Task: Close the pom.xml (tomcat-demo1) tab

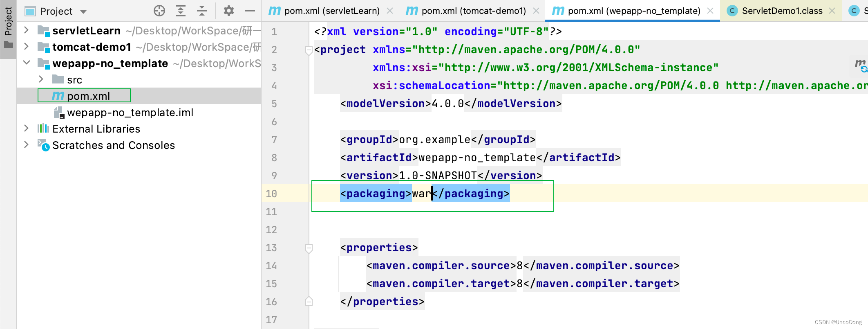Action: click(536, 11)
